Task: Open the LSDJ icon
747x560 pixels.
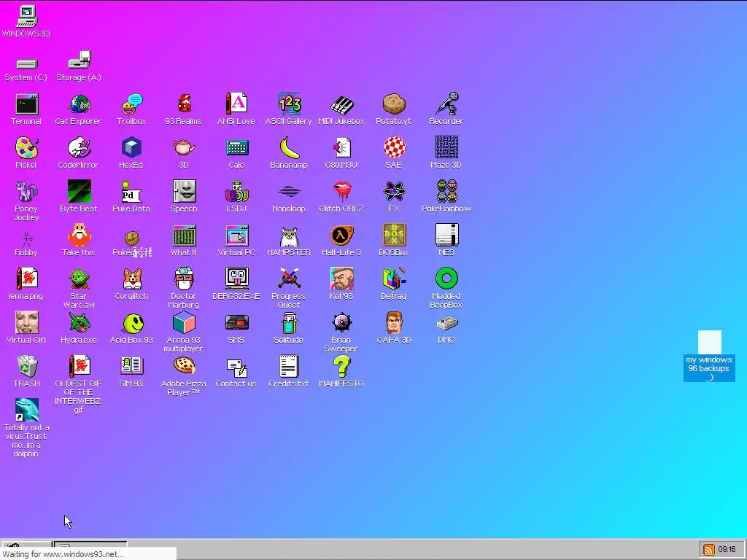Action: pos(236,192)
